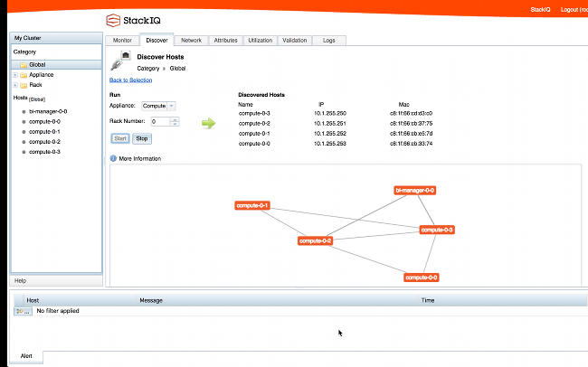Open the Utilization tab
Viewport: 588px width, 367px height.
(261, 40)
